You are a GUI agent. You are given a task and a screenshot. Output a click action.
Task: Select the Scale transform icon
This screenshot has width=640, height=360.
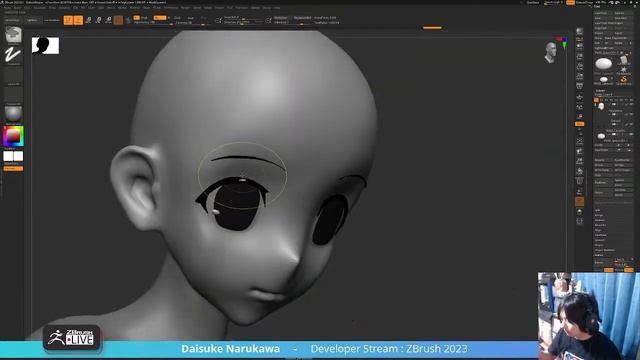click(x=98, y=20)
